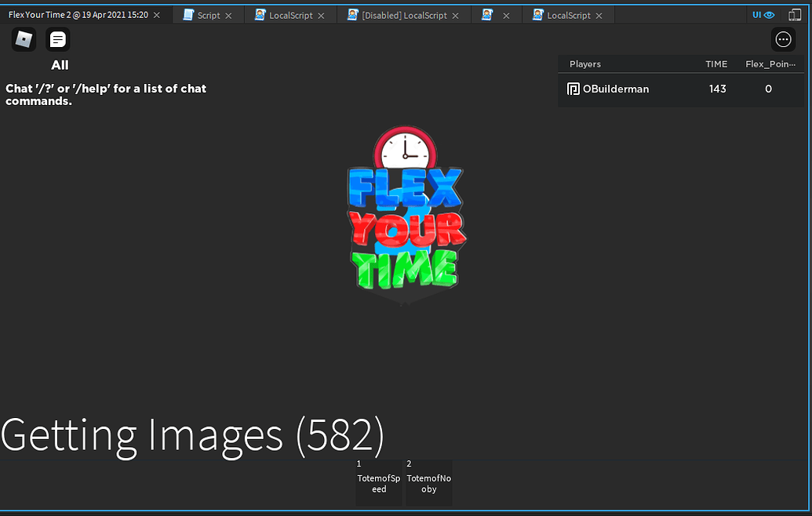Image resolution: width=812 pixels, height=516 pixels.
Task: Click the Flex_Poin column header
Action: (770, 64)
